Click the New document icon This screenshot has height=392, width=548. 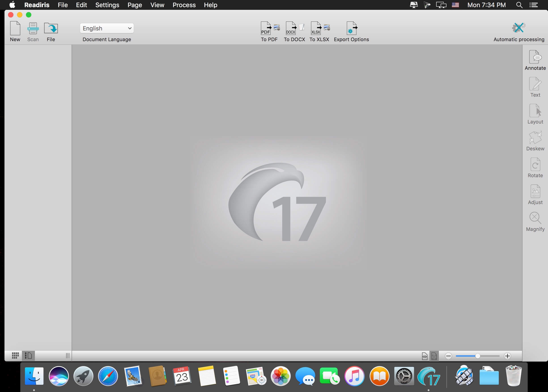pyautogui.click(x=15, y=28)
